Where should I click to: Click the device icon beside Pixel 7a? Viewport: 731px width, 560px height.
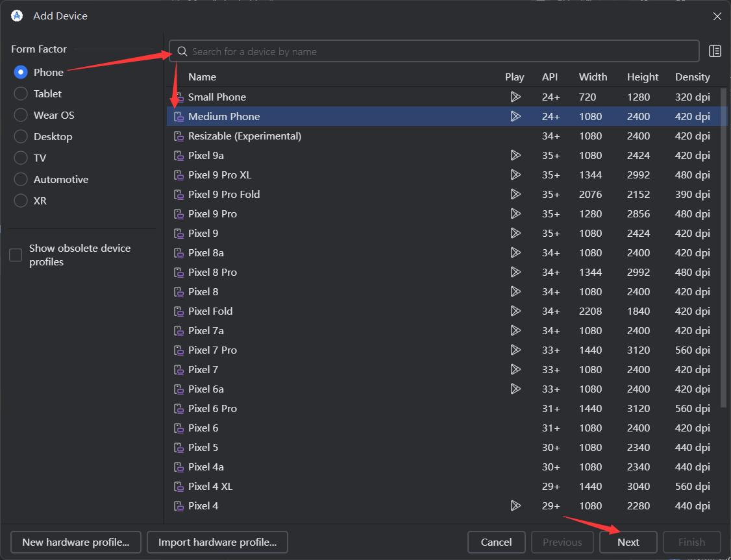click(x=179, y=331)
